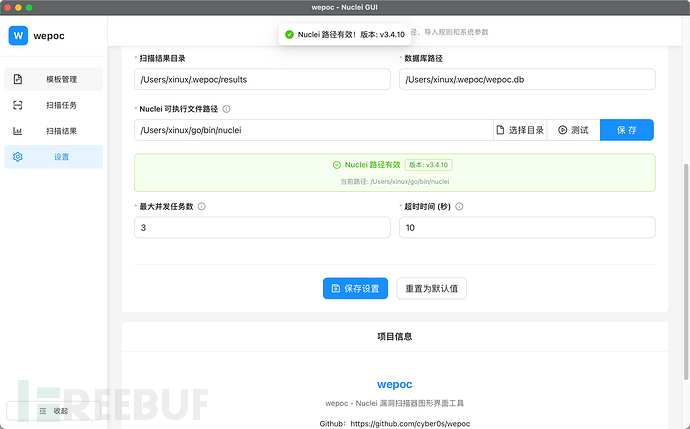Image resolution: width=690 pixels, height=429 pixels.
Task: Click the 选择目录 button
Action: 520,130
